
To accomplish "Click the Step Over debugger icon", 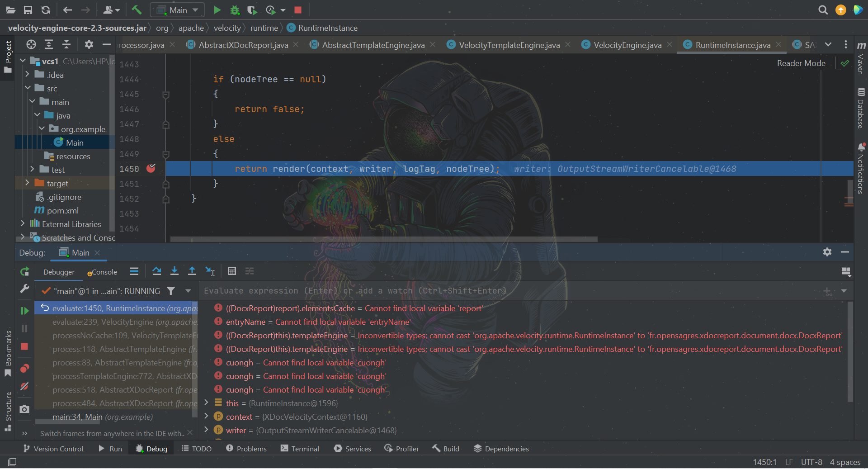I will (157, 271).
